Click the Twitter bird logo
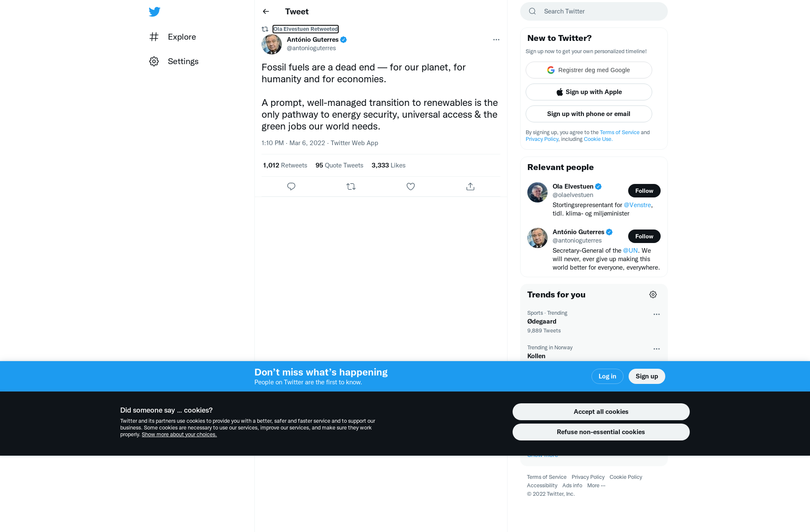The height and width of the screenshot is (532, 810). [154, 12]
